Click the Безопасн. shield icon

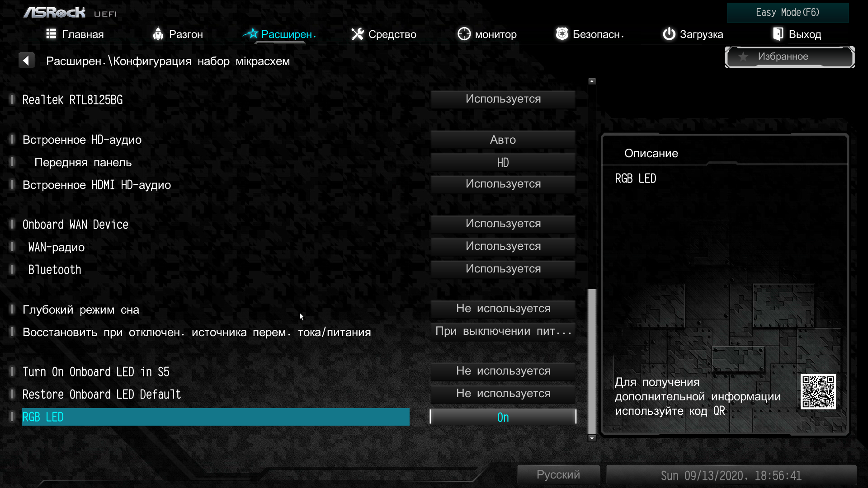pyautogui.click(x=561, y=34)
